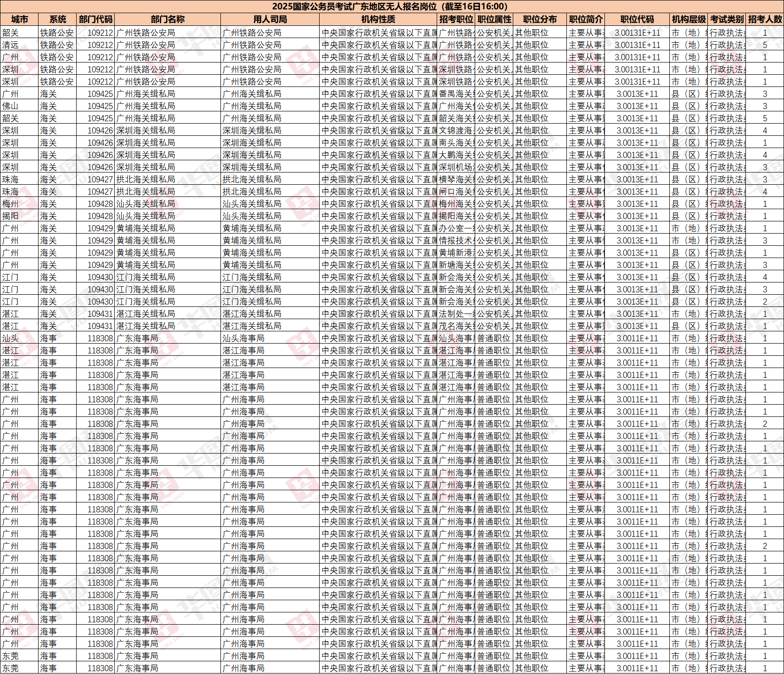
Task: Select 系统 cell 铁路公安 in the 清远 row
Action: coord(57,45)
